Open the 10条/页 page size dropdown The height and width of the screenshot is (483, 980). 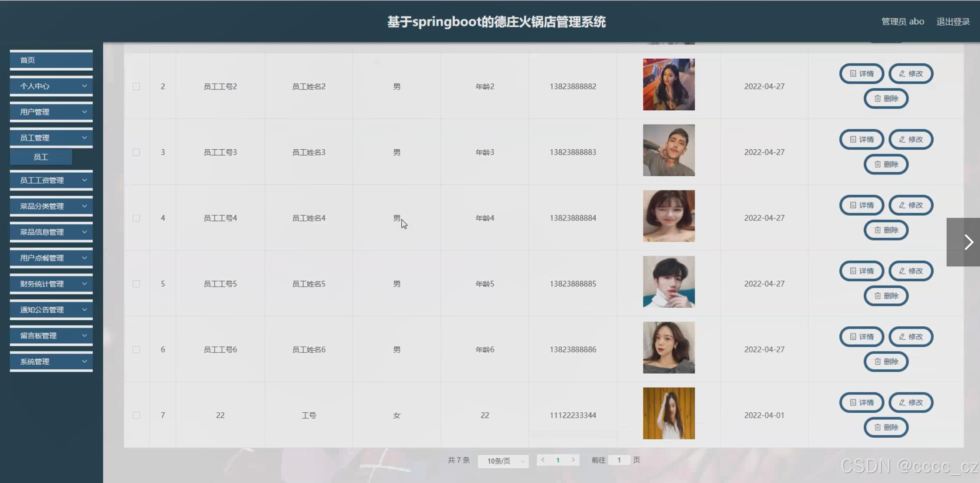[503, 461]
